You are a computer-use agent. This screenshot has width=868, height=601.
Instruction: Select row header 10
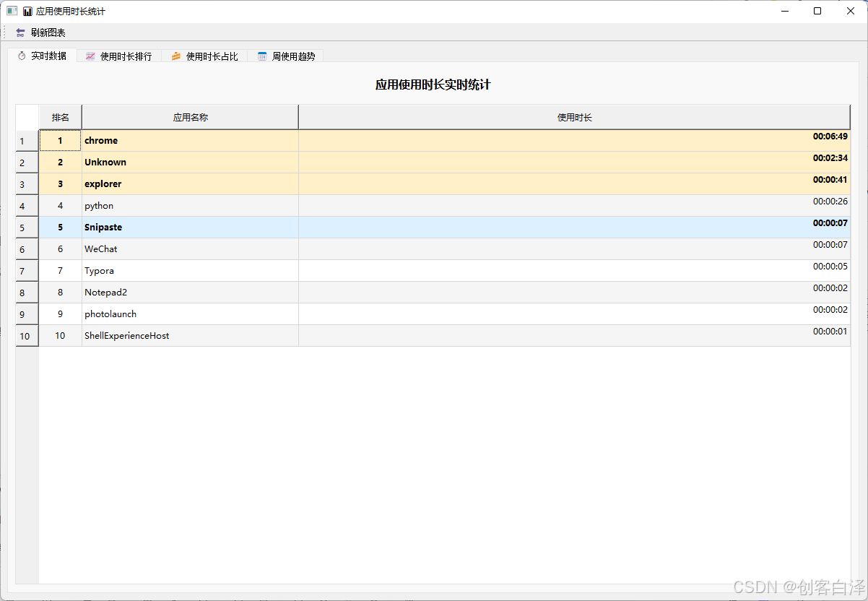tap(27, 336)
